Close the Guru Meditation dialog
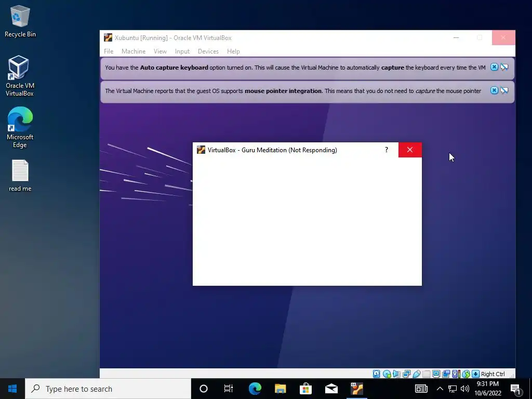532x399 pixels. pyautogui.click(x=410, y=150)
